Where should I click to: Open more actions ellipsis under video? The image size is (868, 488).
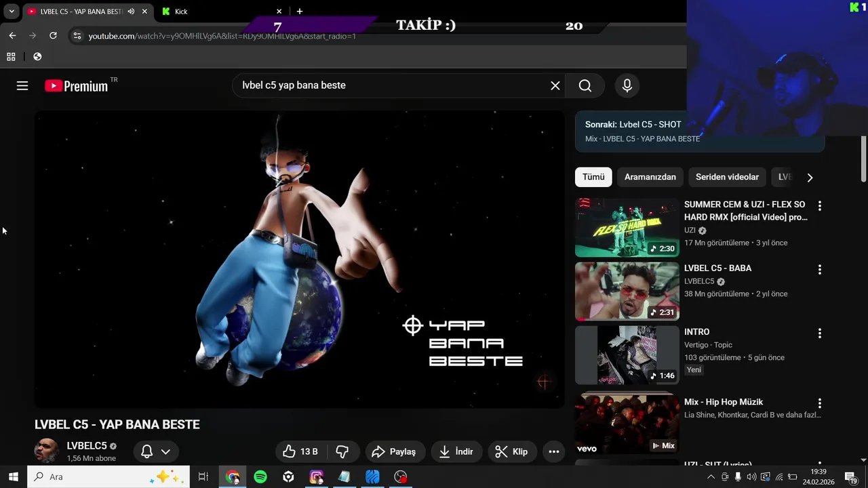tap(554, 451)
